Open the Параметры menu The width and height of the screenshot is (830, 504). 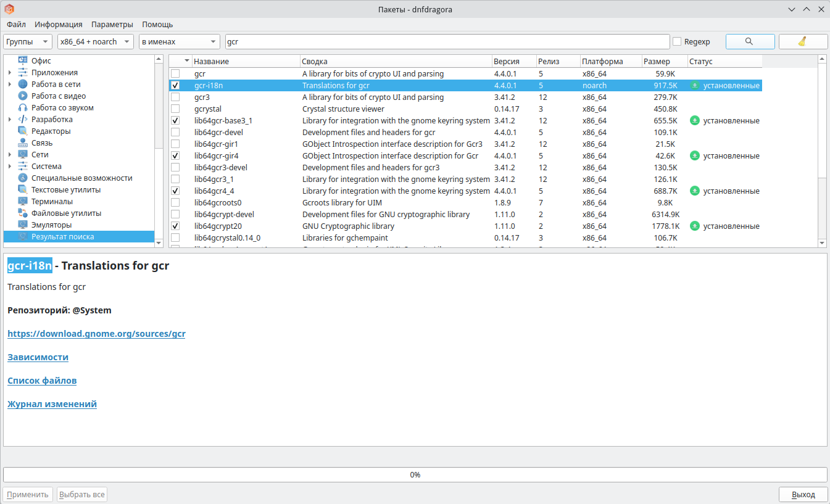[112, 25]
